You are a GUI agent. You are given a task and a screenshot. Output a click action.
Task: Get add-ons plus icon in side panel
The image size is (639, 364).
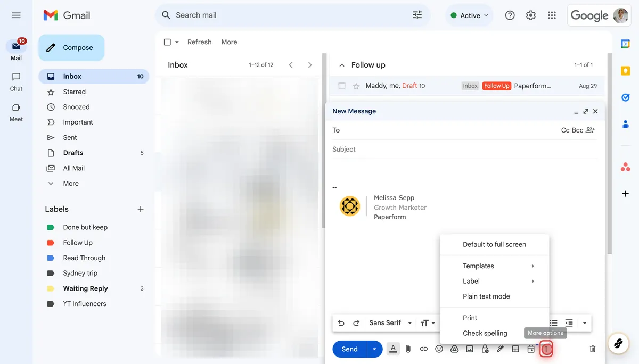(625, 194)
